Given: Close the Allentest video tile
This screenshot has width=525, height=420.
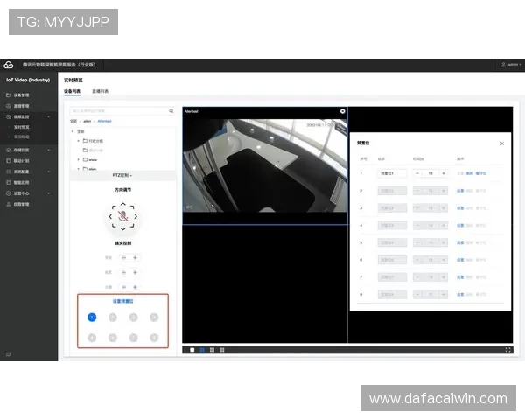Looking at the screenshot, I should [x=342, y=111].
